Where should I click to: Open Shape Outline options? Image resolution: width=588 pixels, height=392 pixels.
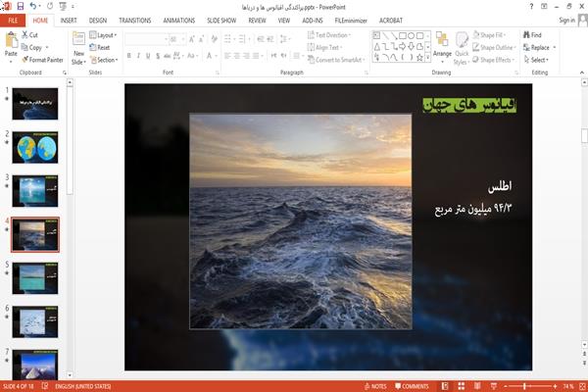click(x=494, y=47)
